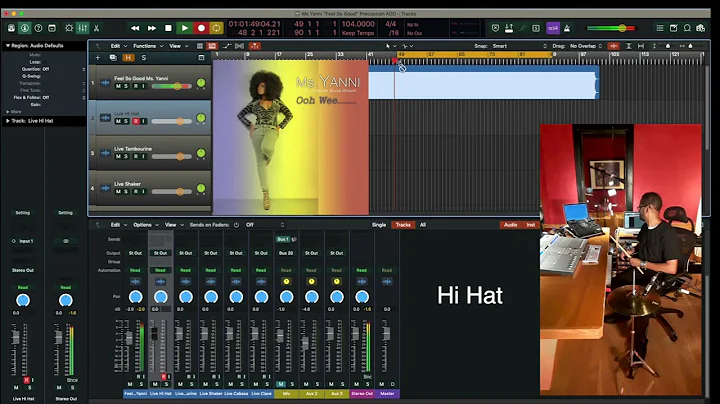Select the light blue audio region in timeline
This screenshot has height=404, width=720.
tap(484, 83)
